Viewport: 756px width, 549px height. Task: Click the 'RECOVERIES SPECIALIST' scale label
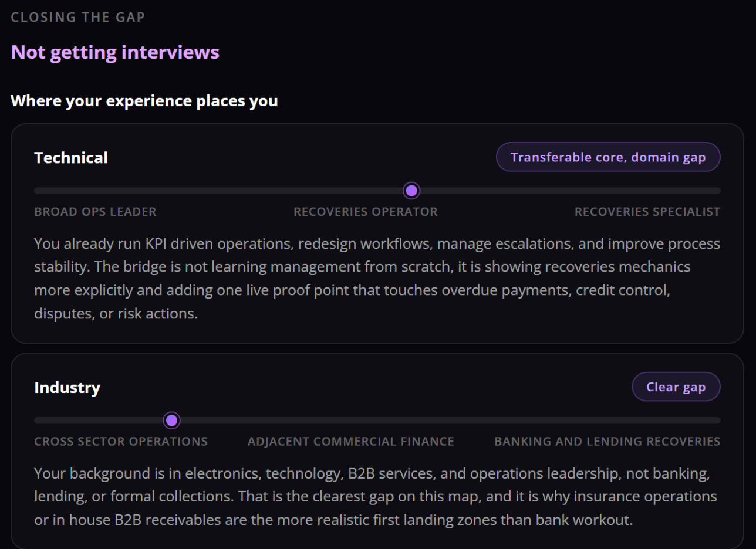(x=647, y=212)
